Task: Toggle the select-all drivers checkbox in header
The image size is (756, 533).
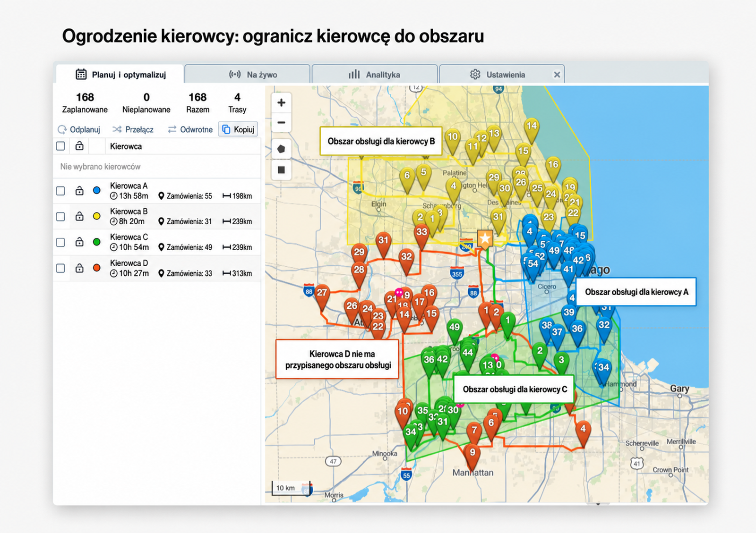Action: point(60,146)
